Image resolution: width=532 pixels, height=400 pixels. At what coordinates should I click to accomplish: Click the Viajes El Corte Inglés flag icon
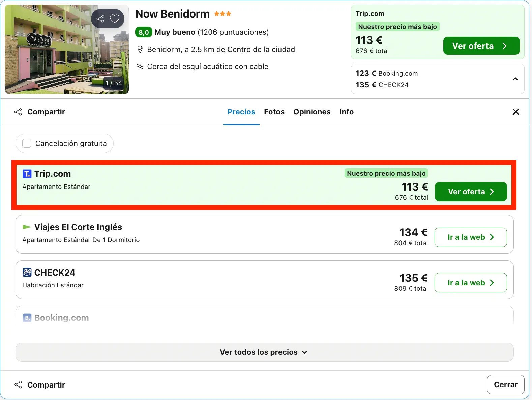tap(27, 227)
